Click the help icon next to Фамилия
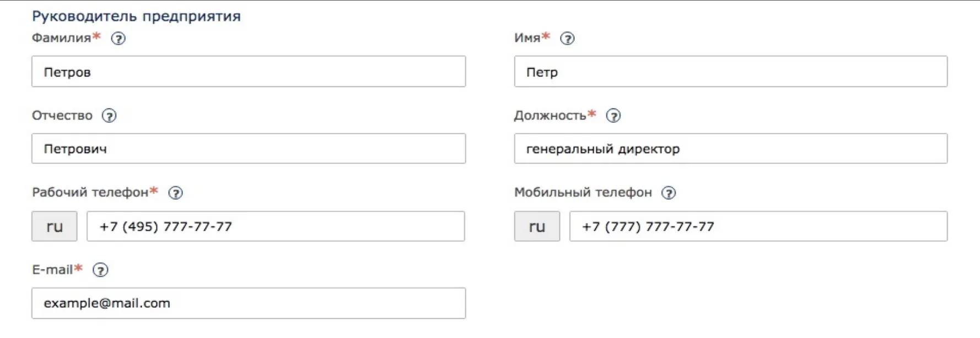 119,39
